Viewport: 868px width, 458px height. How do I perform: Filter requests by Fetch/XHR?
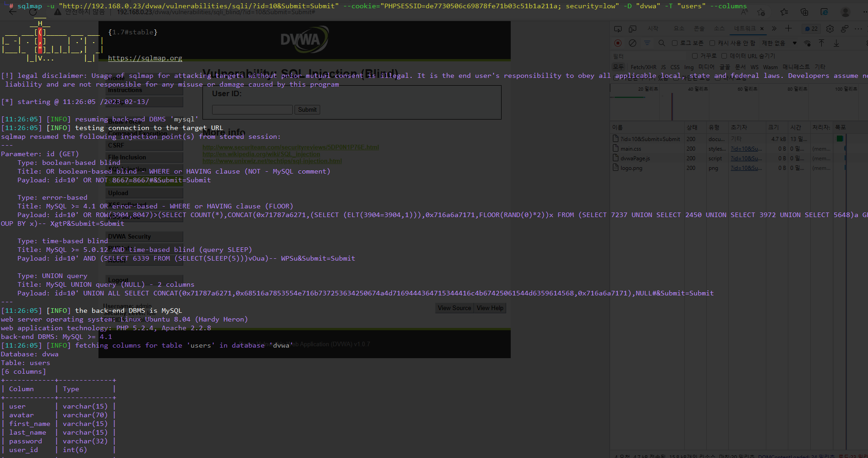[x=643, y=67]
